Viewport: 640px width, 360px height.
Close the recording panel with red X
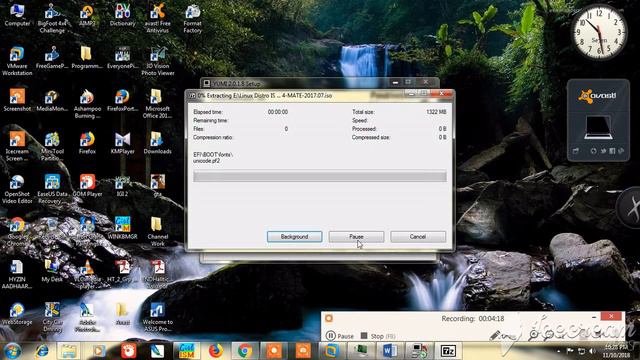[611, 316]
